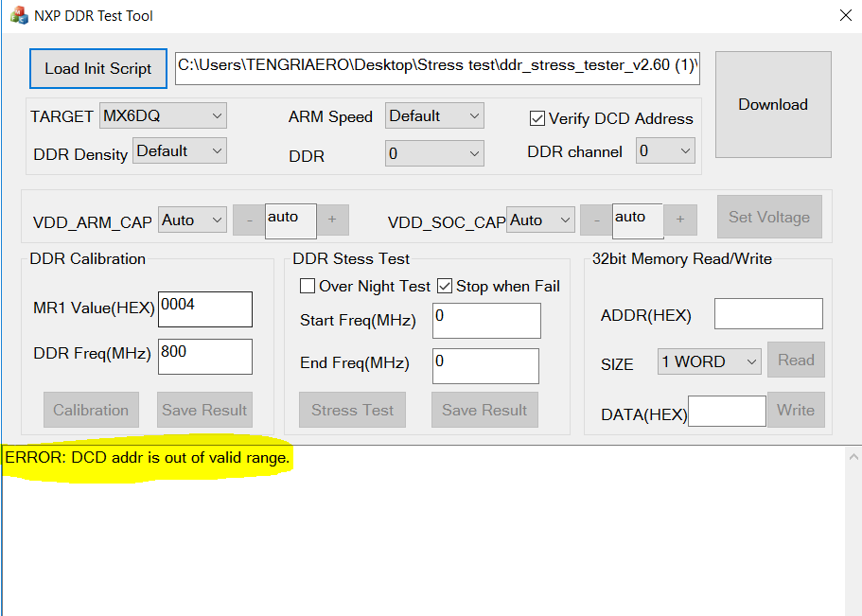Click the Write button
The height and width of the screenshot is (616, 862).
tap(796, 410)
